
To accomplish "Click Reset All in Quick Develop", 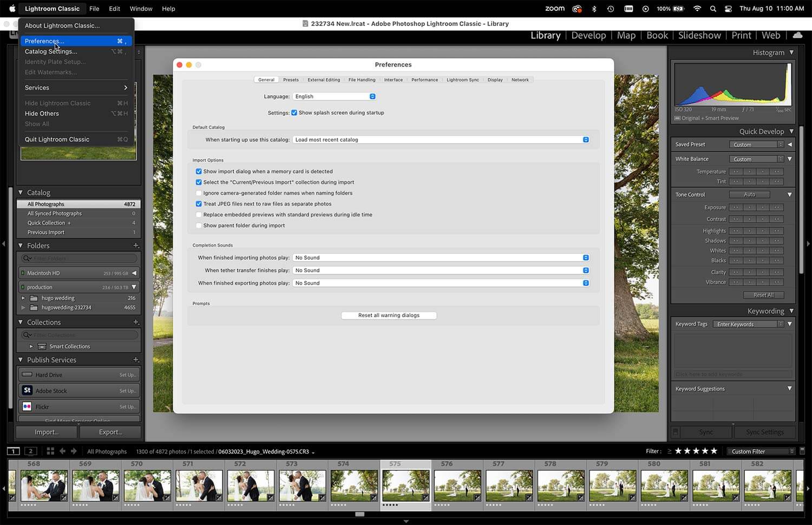I will [x=763, y=295].
